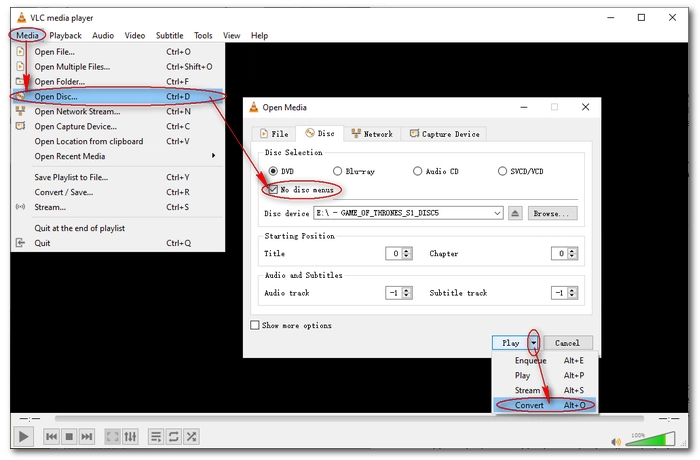700x460 pixels.
Task: Select the Audio CD radio button
Action: (x=417, y=171)
